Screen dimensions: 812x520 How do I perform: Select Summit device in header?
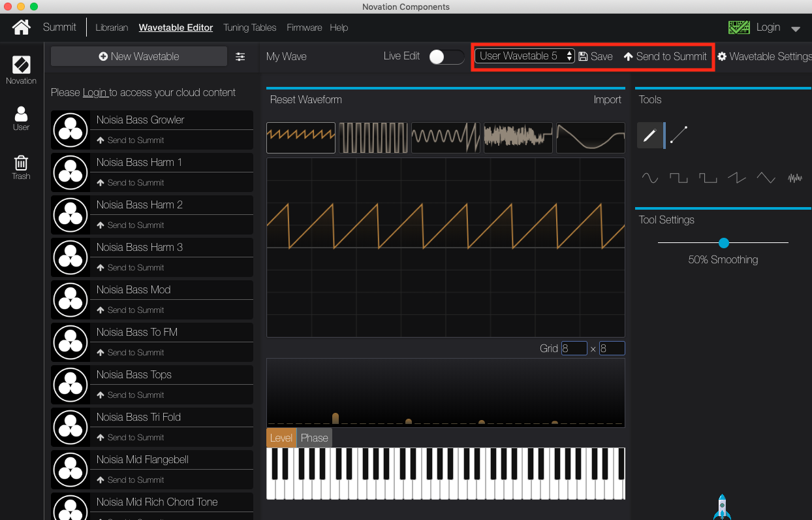(59, 27)
